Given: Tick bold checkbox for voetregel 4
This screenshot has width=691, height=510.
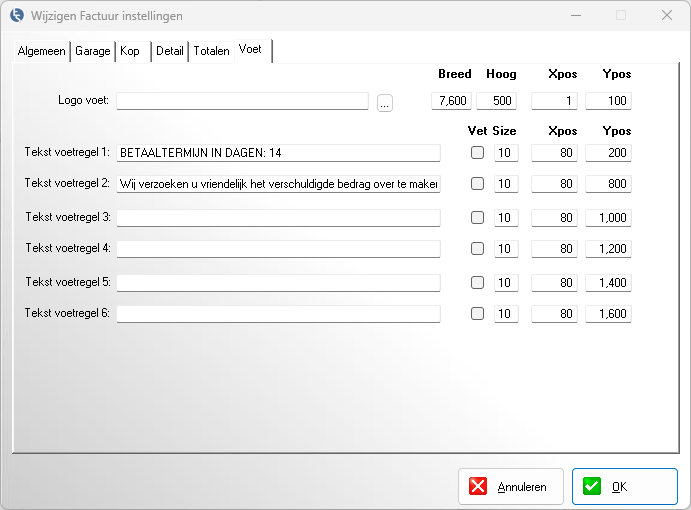Looking at the screenshot, I should (x=477, y=248).
